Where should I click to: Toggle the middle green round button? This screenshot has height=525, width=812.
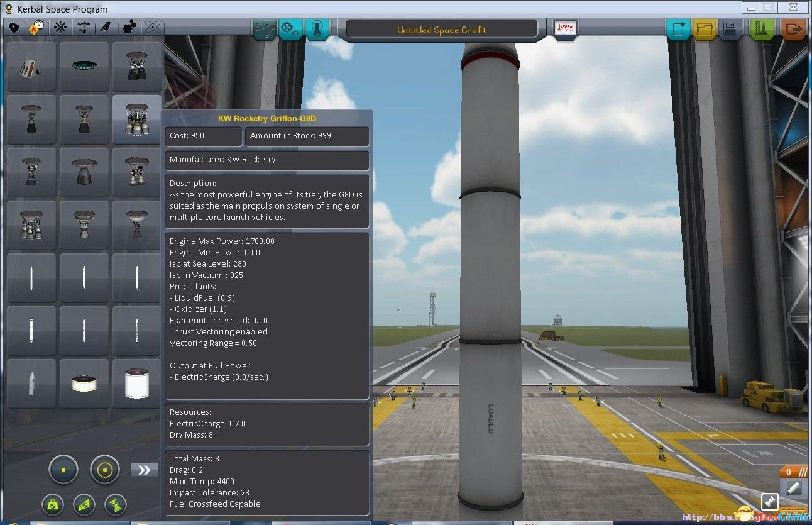tap(84, 504)
